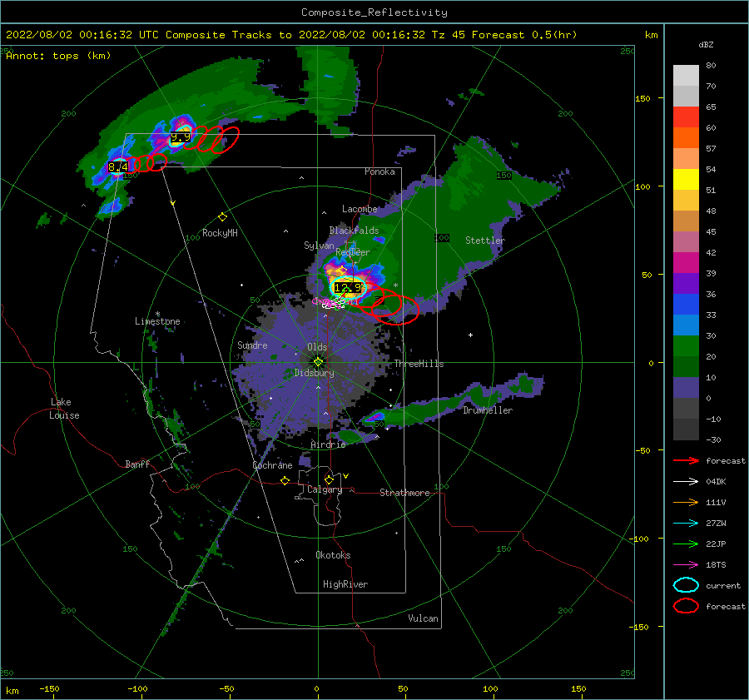Screen dimensions: 749x700
Task: Click the cyan current ellipse legend icon
Action: 686,585
